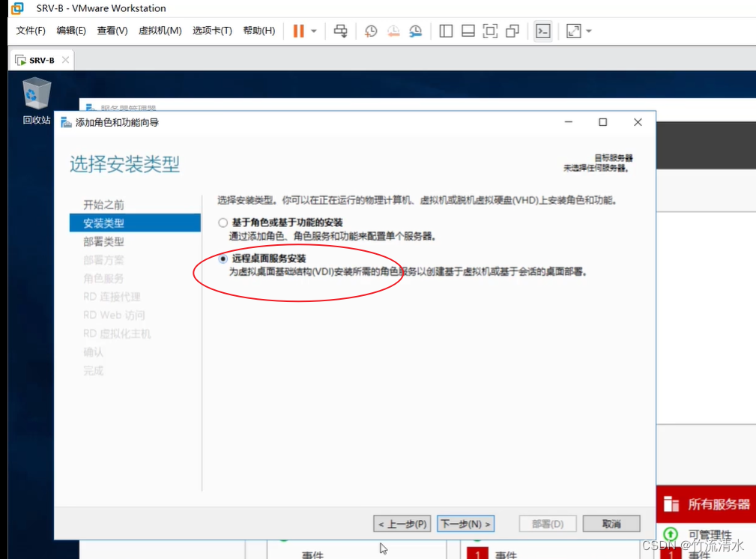Click the < 上一步(P) button
The width and height of the screenshot is (756, 559).
pyautogui.click(x=402, y=524)
